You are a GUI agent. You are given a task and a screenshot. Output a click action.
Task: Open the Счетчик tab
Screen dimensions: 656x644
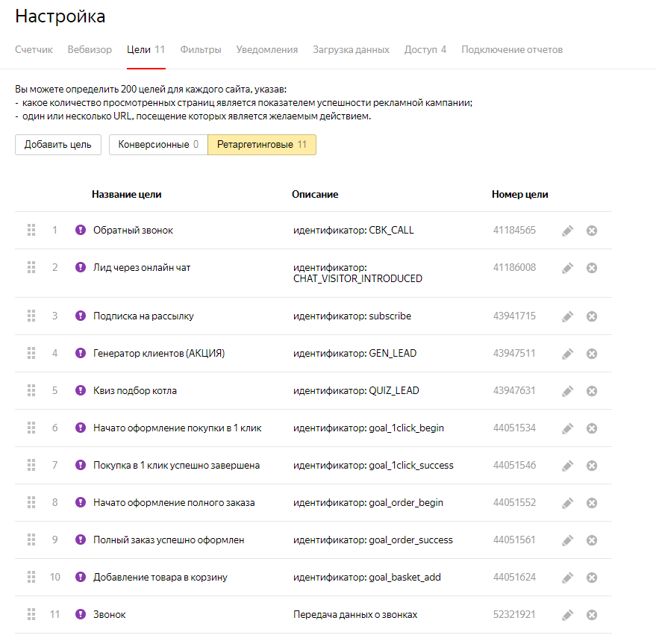[x=34, y=50]
